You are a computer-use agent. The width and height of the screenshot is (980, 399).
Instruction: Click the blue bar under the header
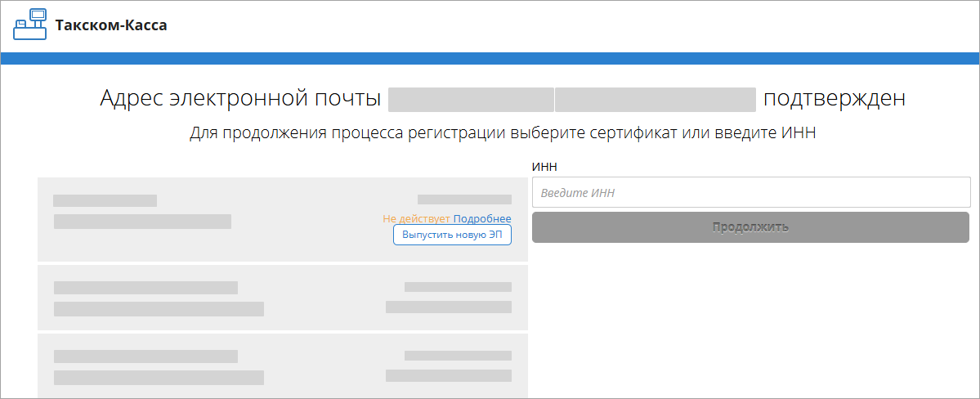490,58
